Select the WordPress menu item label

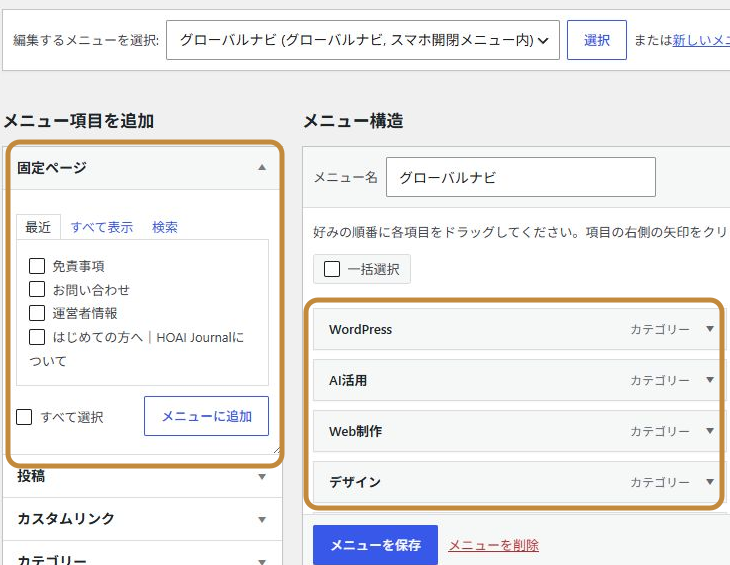[360, 329]
